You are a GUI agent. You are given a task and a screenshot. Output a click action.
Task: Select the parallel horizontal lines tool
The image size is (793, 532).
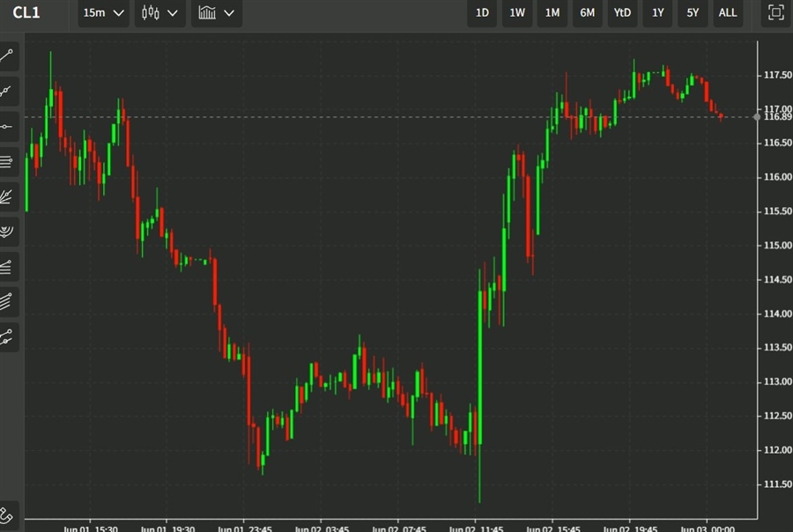click(8, 161)
